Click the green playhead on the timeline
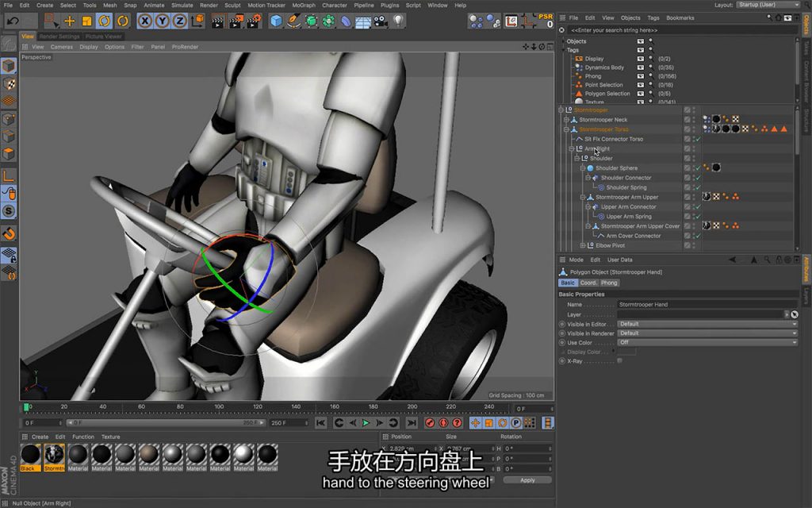 pyautogui.click(x=26, y=407)
